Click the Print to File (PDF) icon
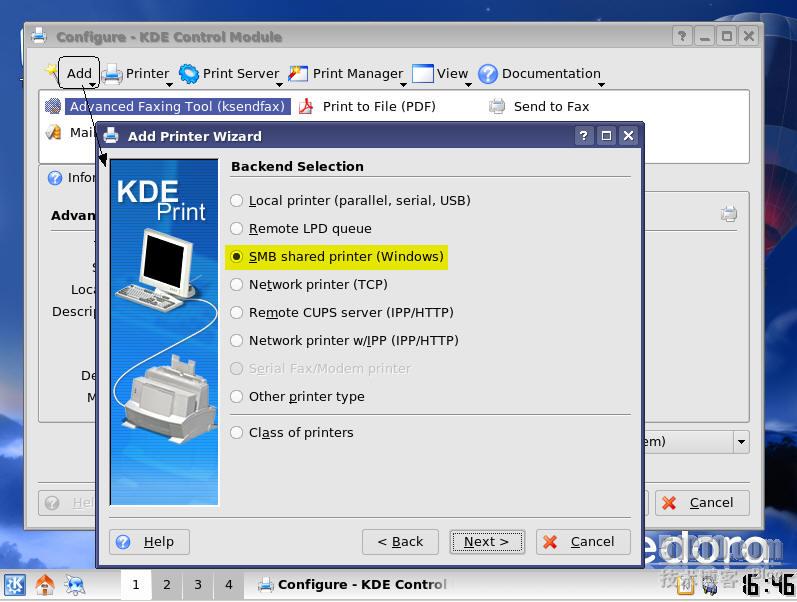This screenshot has width=797, height=602. click(306, 107)
